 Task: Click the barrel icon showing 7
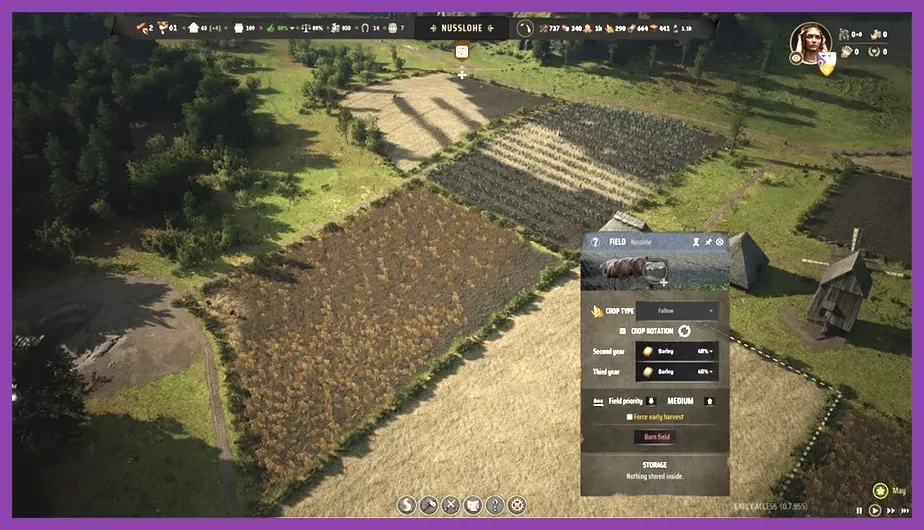tap(392, 28)
